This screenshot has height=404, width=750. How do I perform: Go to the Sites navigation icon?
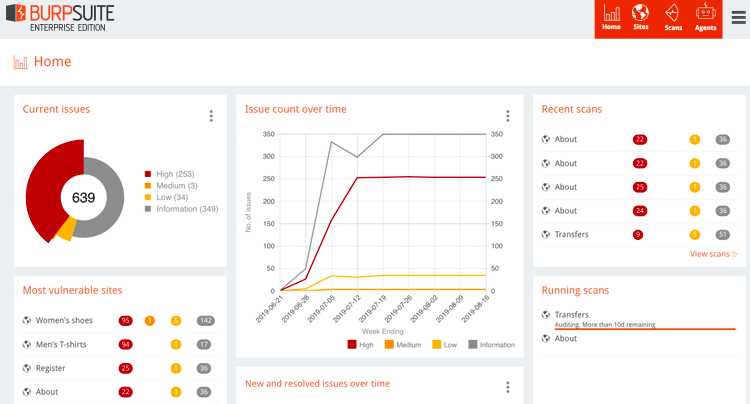pyautogui.click(x=640, y=18)
